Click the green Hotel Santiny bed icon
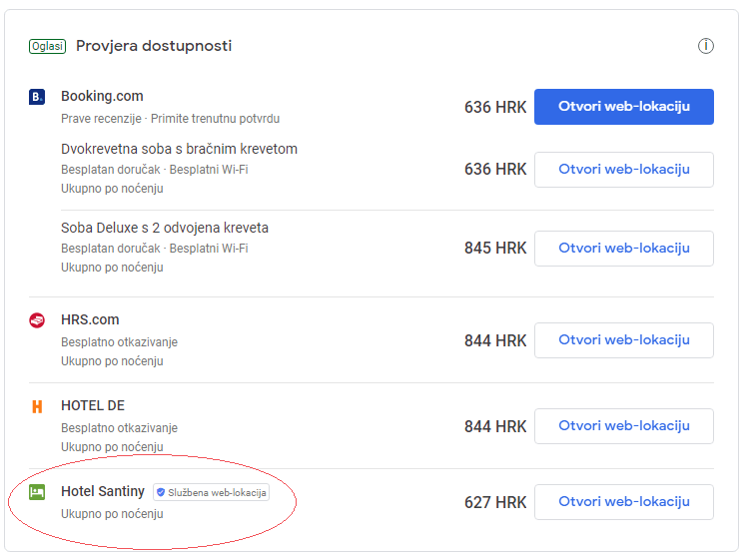The width and height of the screenshot is (748, 560). click(x=37, y=492)
